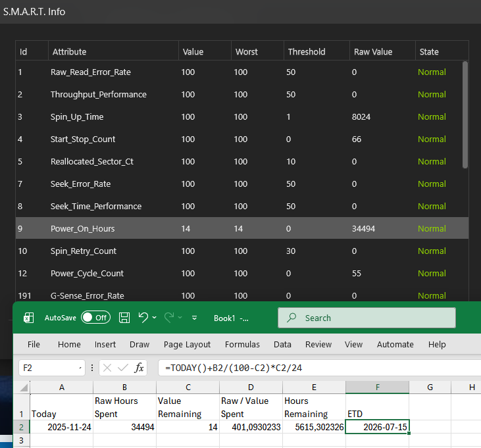This screenshot has width=481, height=448.
Task: Open the Page Layout ribbon tab
Action: point(187,344)
